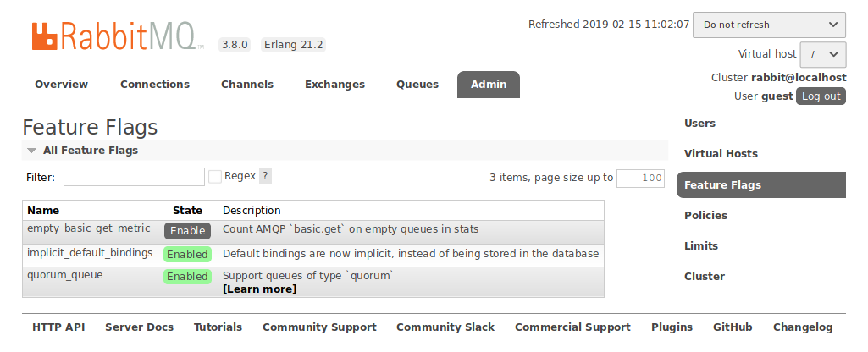Screen dimensions: 868x352
Task: Open Users in the admin sidebar
Action: 699,124
